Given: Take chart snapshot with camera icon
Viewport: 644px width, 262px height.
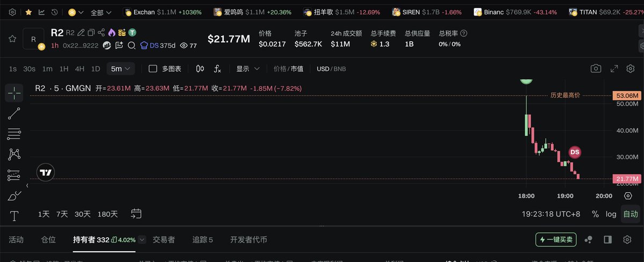Looking at the screenshot, I should pos(596,69).
